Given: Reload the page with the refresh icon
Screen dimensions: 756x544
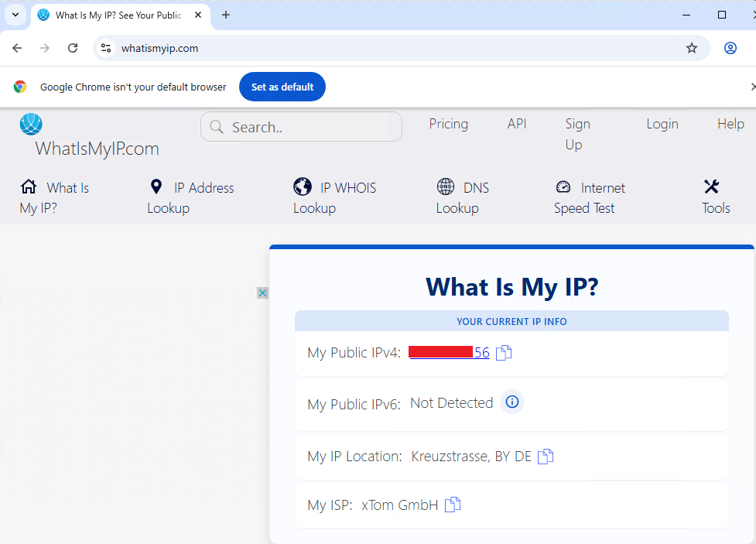Looking at the screenshot, I should pos(73,48).
